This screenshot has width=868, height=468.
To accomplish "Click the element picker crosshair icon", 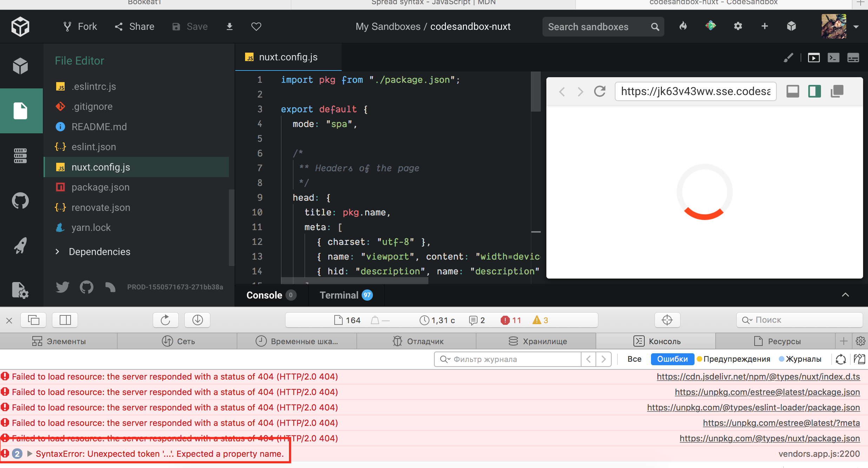I will click(x=667, y=320).
